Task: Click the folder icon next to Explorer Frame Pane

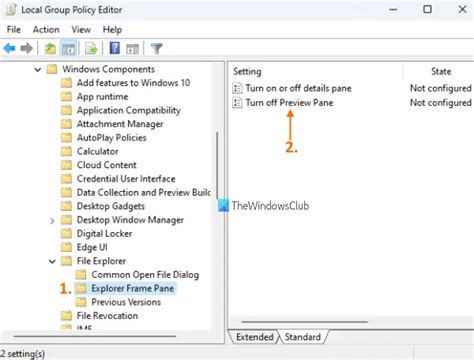Action: pyautogui.click(x=81, y=288)
